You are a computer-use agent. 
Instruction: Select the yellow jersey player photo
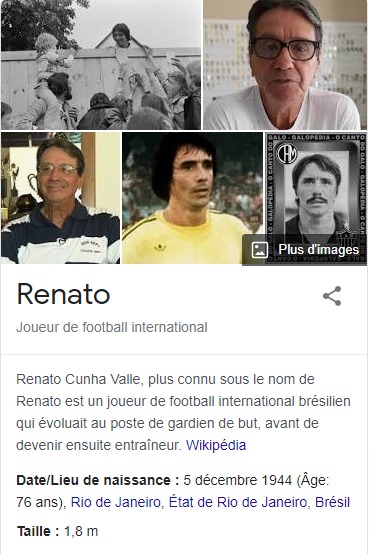tap(192, 198)
